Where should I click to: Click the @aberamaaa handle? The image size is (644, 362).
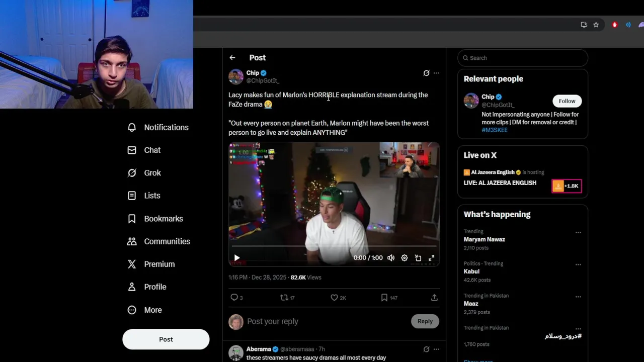pyautogui.click(x=297, y=349)
